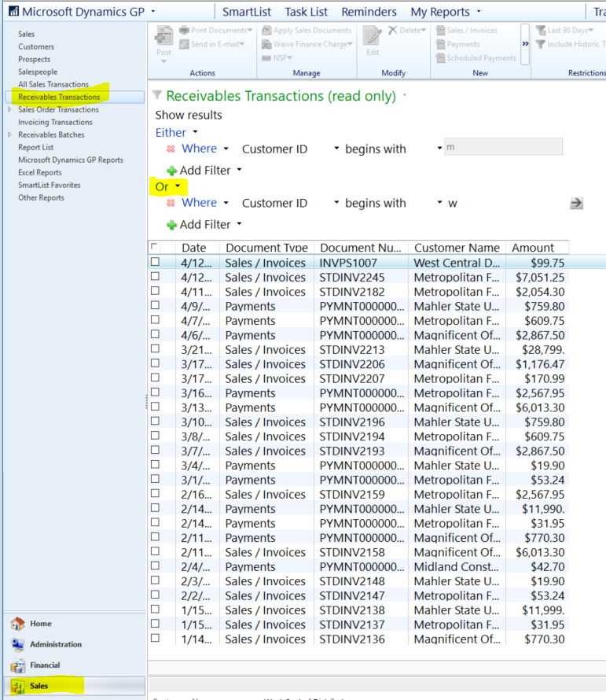Click the Financial navigation pane icon
Screen dimensions: 606x700
click(x=17, y=665)
